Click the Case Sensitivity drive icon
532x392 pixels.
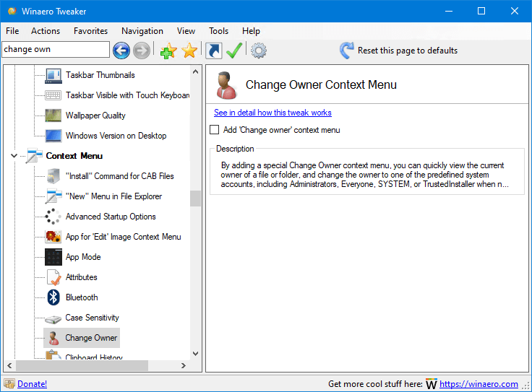(x=53, y=319)
